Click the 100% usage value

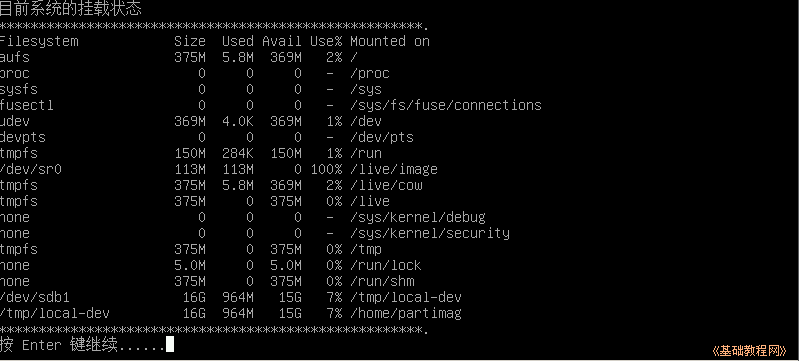click(x=326, y=169)
